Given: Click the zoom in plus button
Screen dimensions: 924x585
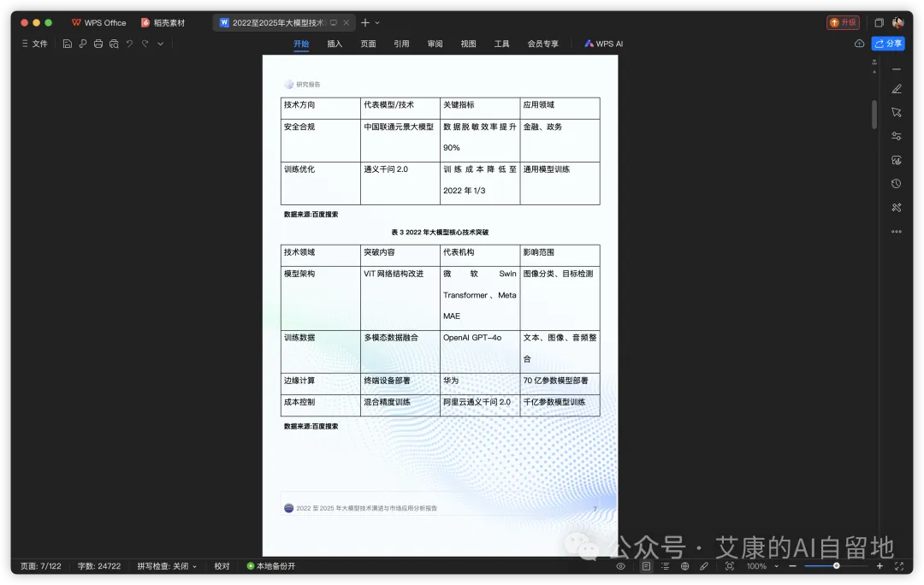Looking at the screenshot, I should tap(880, 566).
